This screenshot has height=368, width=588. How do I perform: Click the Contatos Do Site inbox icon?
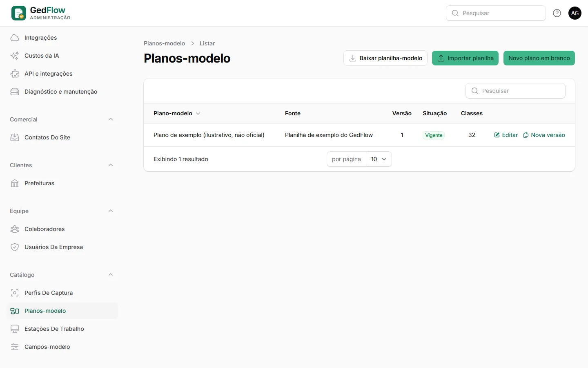[x=15, y=137]
